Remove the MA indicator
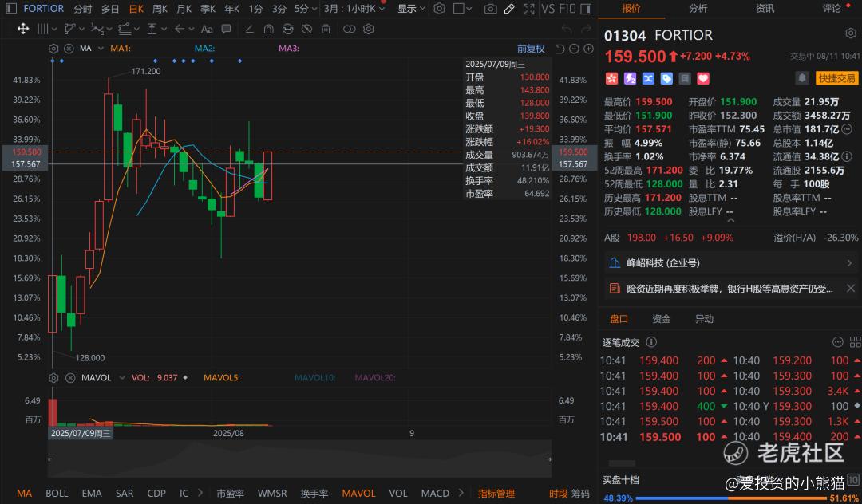The image size is (862, 504). pos(69,49)
